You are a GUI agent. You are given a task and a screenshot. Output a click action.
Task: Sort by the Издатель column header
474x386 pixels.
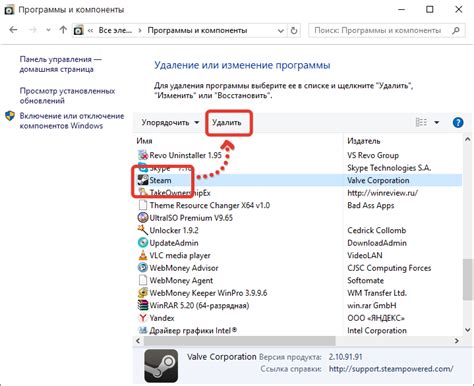click(364, 141)
